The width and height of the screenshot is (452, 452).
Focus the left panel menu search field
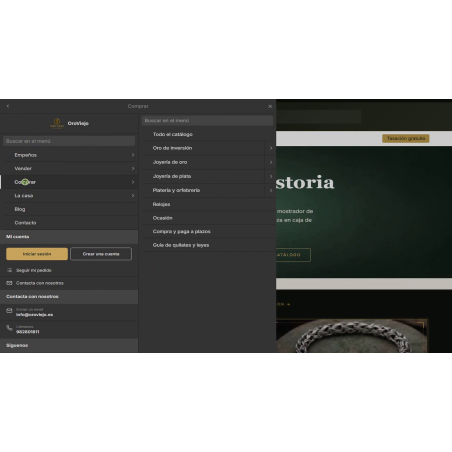[69, 141]
